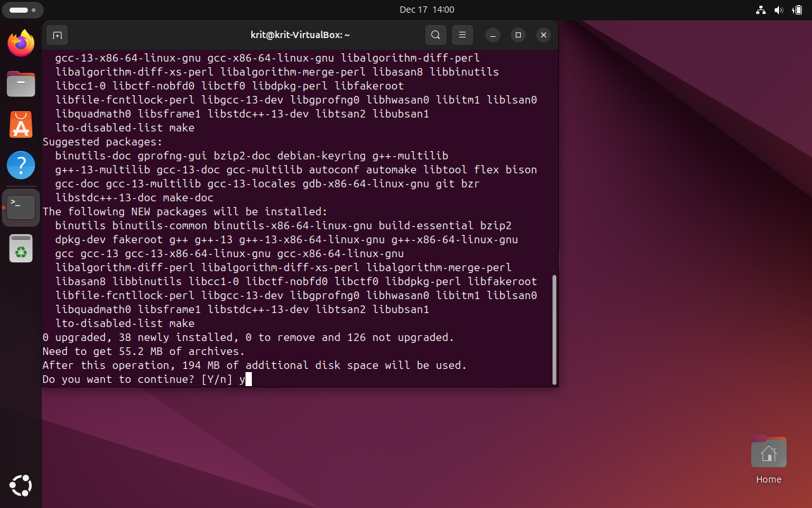Open a new terminal tab
Viewport: 812px width, 508px height.
pyautogui.click(x=57, y=35)
